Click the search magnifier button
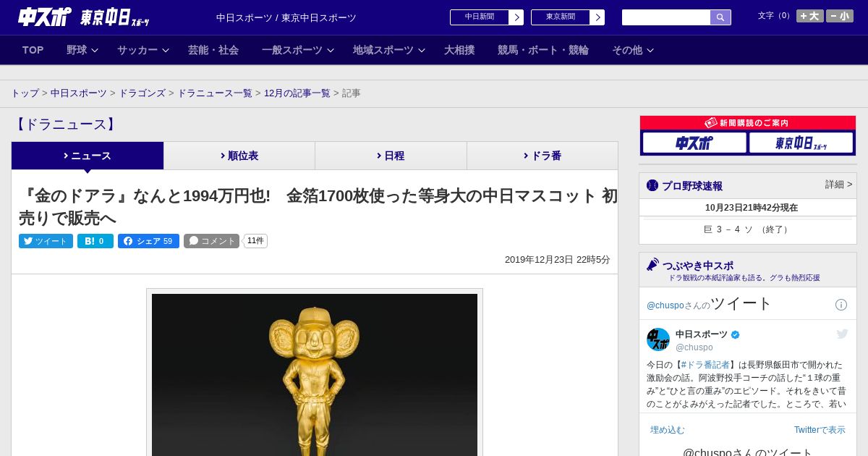Image resolution: width=868 pixels, height=456 pixels. [x=720, y=17]
